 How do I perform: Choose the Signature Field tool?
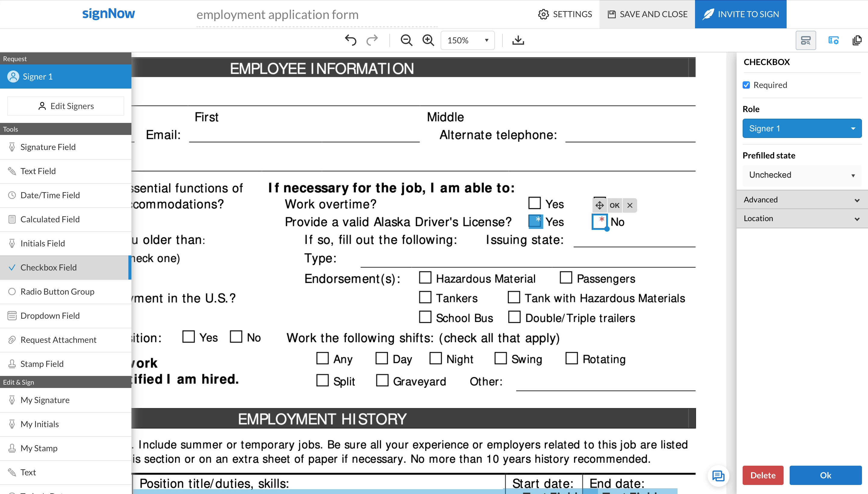48,147
